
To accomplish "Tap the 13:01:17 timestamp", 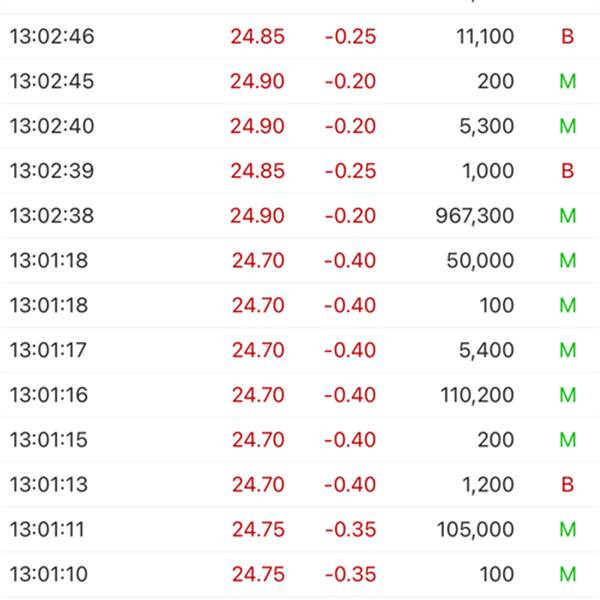I will (x=48, y=350).
